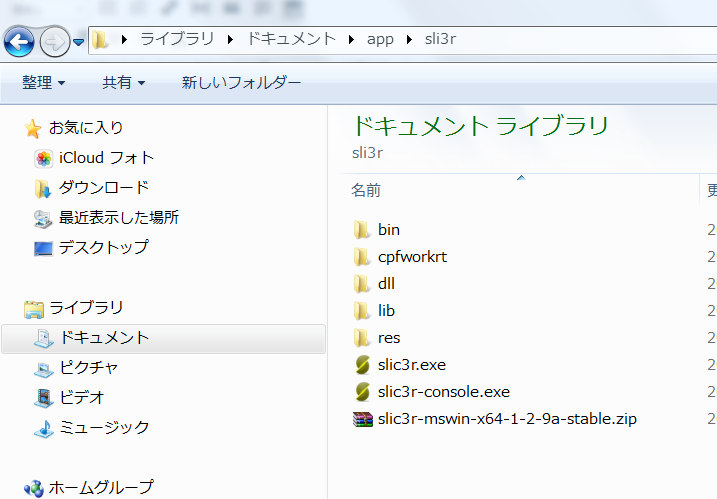
Task: Open デスクトップ in the sidebar
Action: point(104,247)
